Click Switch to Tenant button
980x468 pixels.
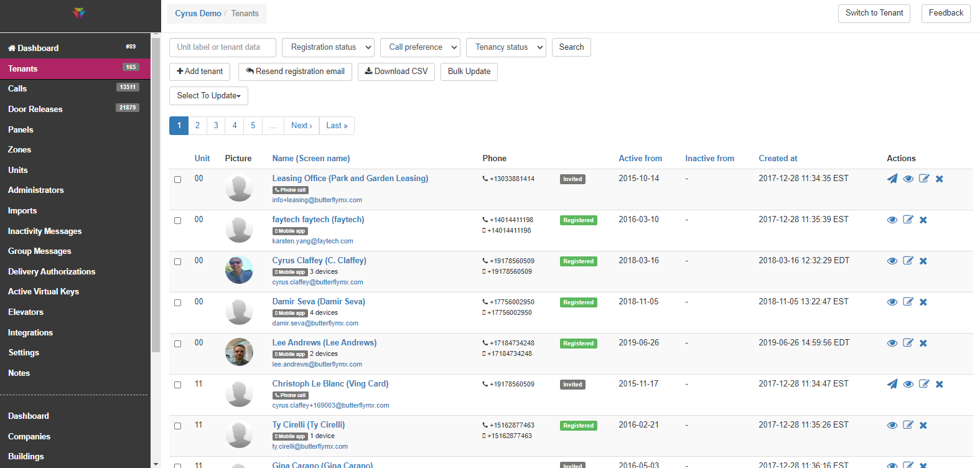click(x=874, y=13)
